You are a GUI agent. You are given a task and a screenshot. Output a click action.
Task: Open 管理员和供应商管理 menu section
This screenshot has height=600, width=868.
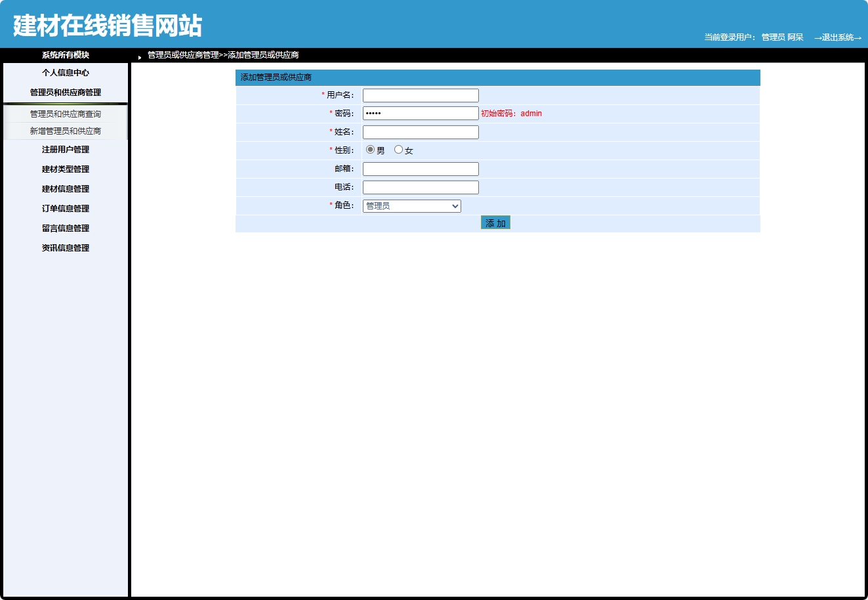[x=64, y=93]
